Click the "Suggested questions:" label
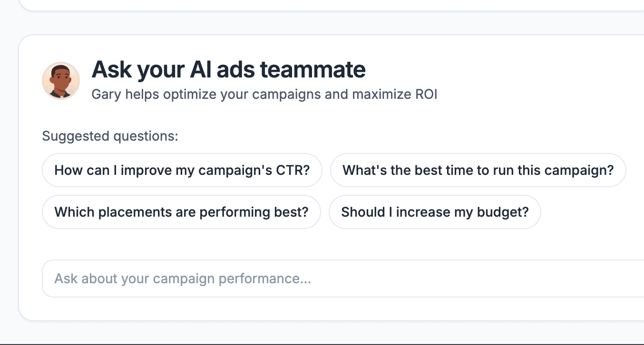This screenshot has height=345, width=644. pos(110,136)
